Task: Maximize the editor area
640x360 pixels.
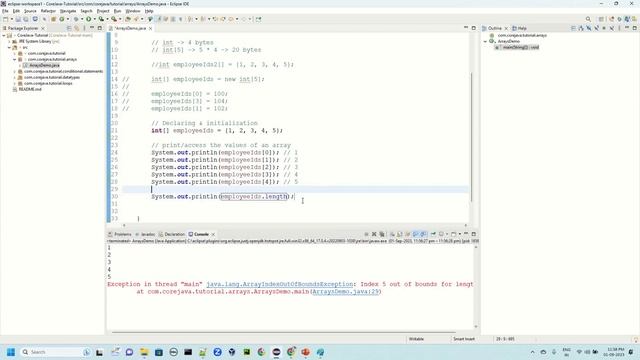Action: [x=473, y=28]
